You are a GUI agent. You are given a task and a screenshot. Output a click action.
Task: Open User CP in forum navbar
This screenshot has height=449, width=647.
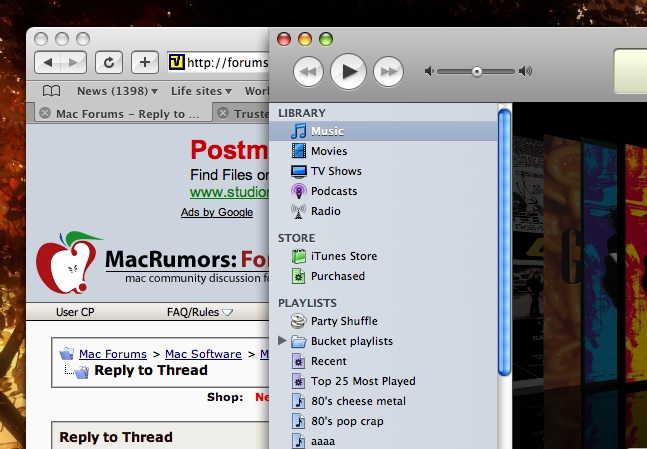coord(75,312)
